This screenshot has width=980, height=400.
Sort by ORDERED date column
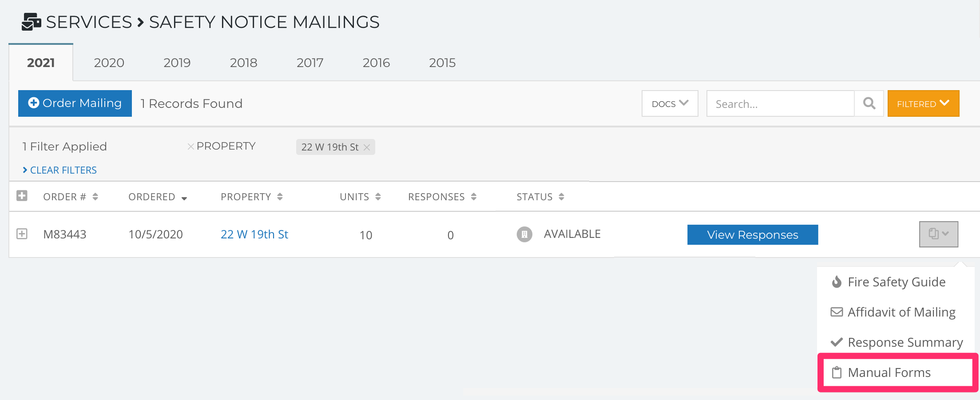point(158,197)
